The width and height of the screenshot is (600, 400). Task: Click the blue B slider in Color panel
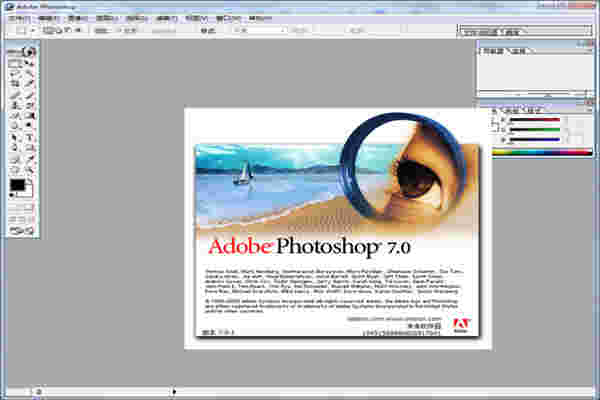coord(535,140)
